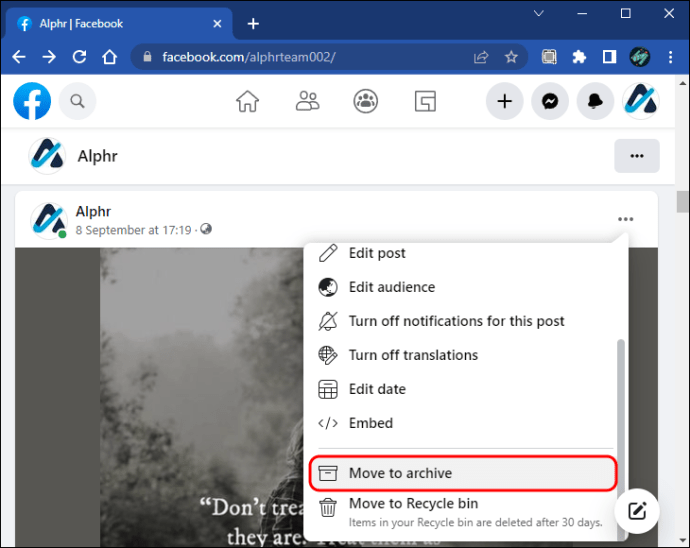Click the public globe audience icon on post
This screenshot has height=548, width=690.
coord(206,229)
